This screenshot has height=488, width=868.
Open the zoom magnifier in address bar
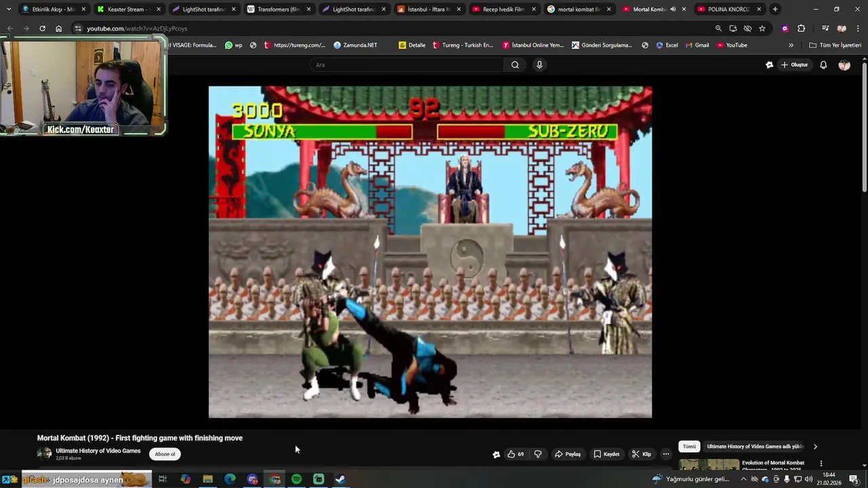[718, 28]
